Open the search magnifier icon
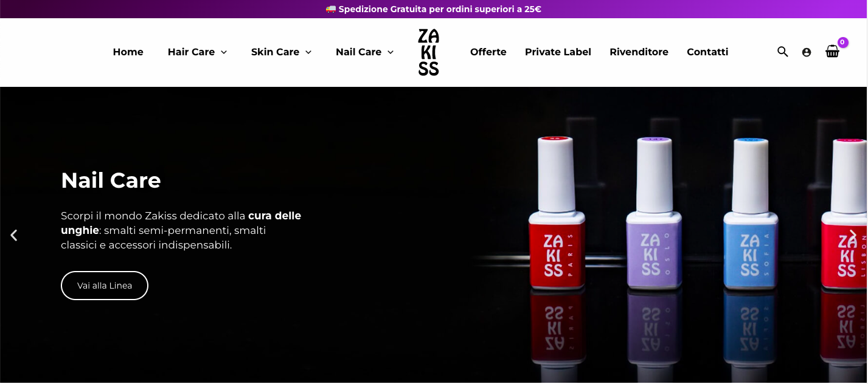The image size is (868, 384). [783, 52]
